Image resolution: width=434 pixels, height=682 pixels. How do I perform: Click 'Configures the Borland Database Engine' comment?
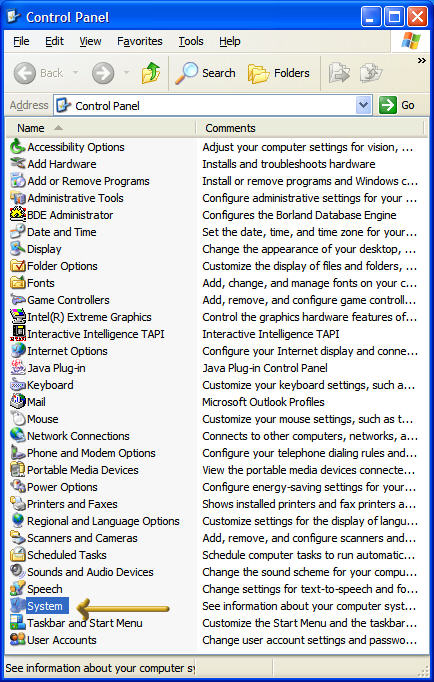(x=299, y=215)
